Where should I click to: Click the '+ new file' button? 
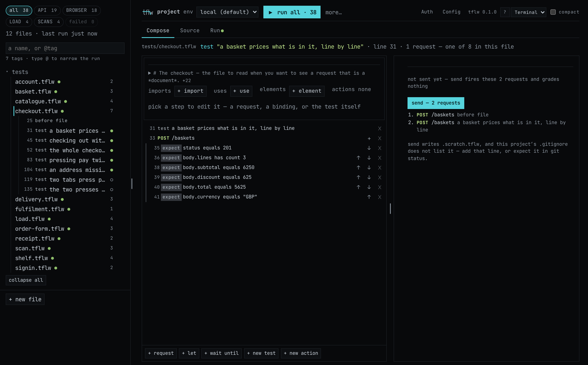pyautogui.click(x=25, y=299)
